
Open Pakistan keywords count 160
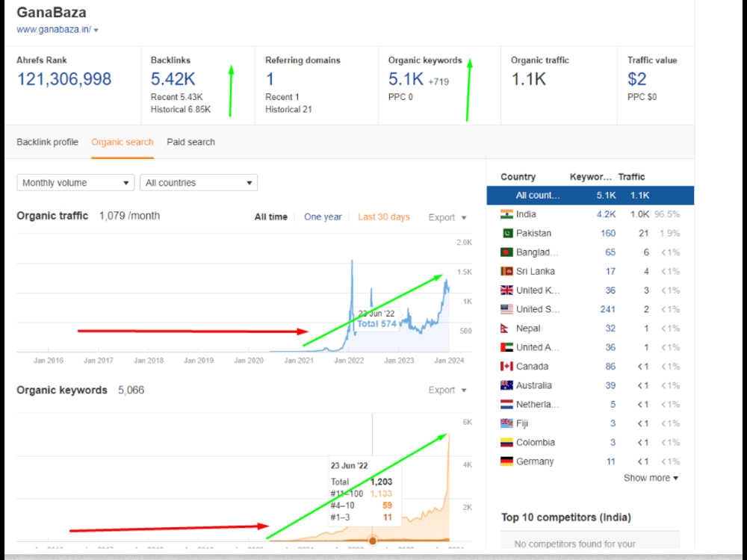[x=608, y=233]
